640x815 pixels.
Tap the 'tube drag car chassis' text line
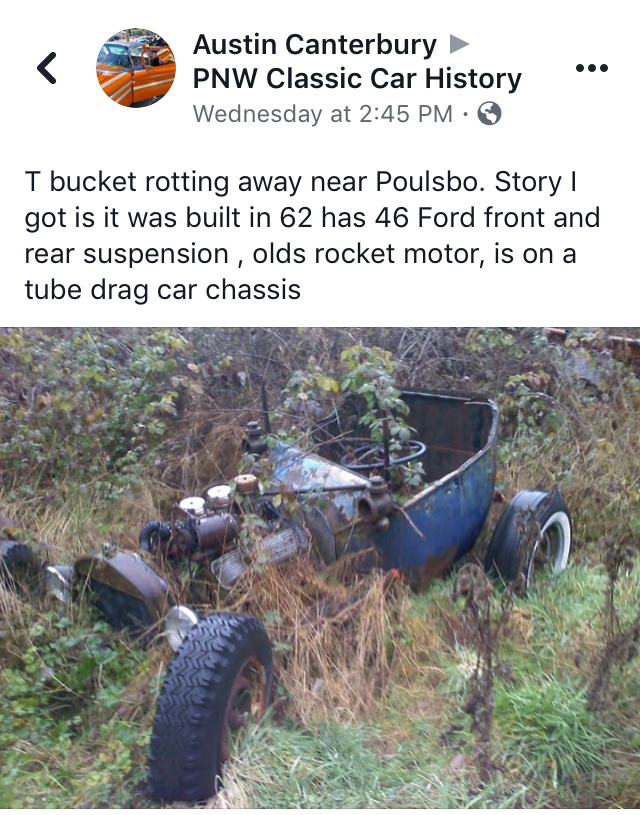163,290
